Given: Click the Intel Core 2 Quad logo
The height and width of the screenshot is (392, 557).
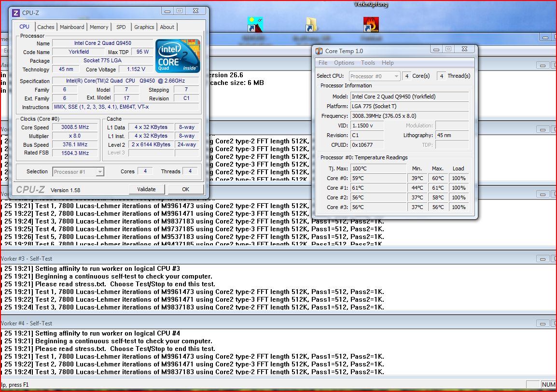Looking at the screenshot, I should [178, 56].
